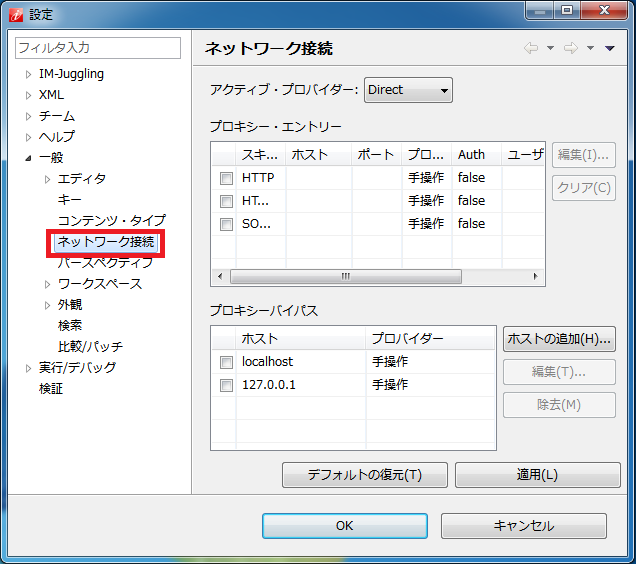Click the スキ... column header
Viewport: 636px width, 564px height.
point(261,155)
